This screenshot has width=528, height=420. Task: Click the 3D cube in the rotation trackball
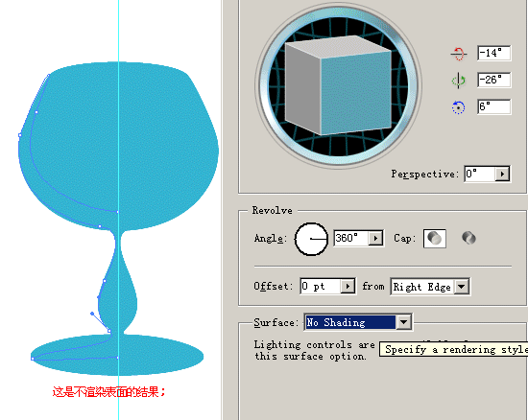click(338, 85)
